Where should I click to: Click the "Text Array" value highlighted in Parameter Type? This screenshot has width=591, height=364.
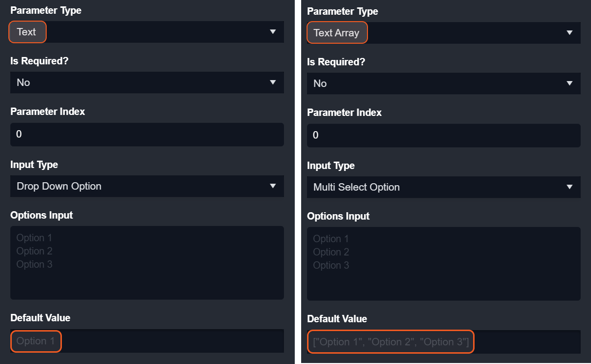pos(337,33)
